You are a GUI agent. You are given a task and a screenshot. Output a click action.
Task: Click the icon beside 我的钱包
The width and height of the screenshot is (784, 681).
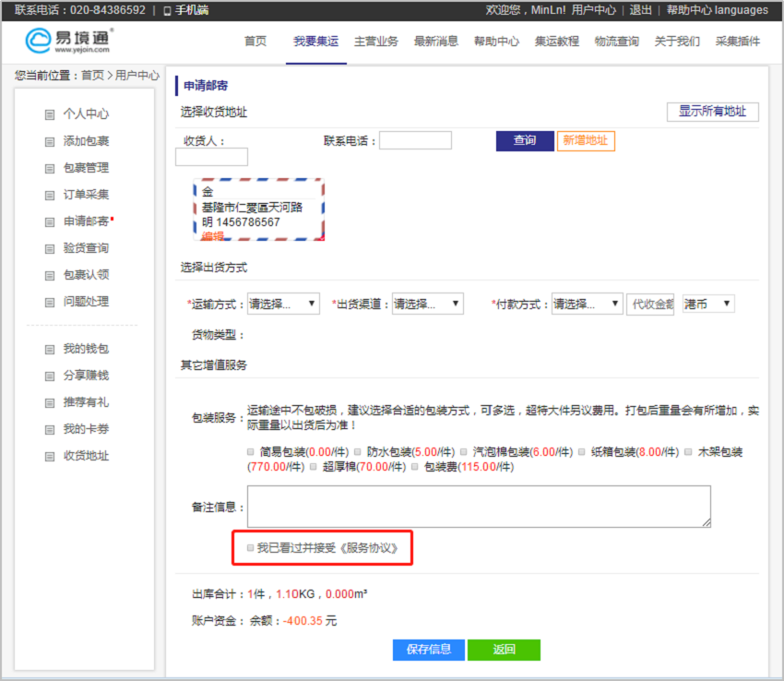[x=50, y=349]
